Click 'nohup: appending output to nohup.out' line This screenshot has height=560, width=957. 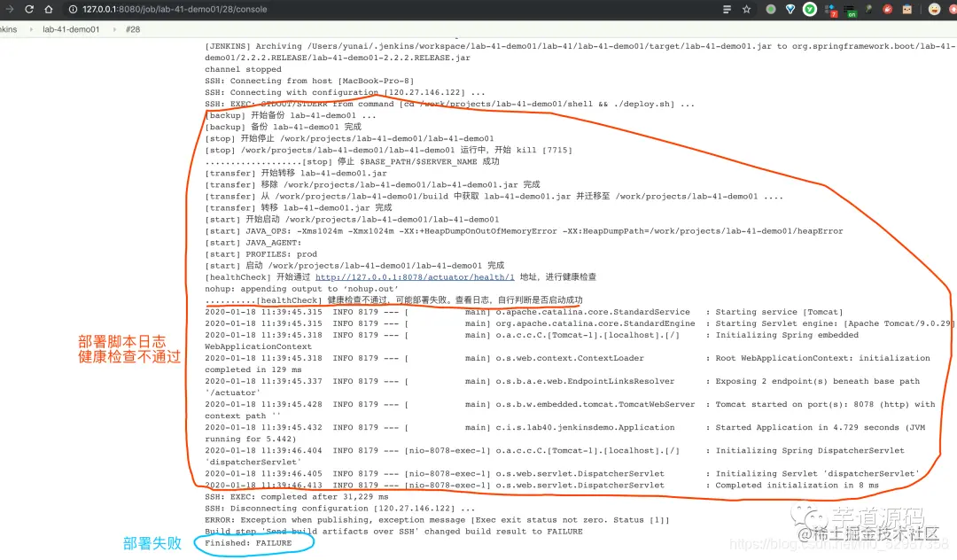[x=301, y=289]
